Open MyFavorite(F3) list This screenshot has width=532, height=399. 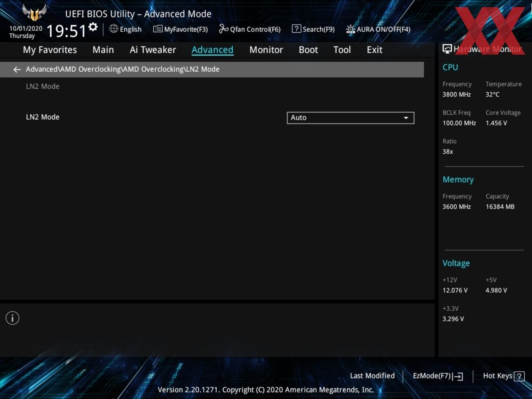pos(180,29)
